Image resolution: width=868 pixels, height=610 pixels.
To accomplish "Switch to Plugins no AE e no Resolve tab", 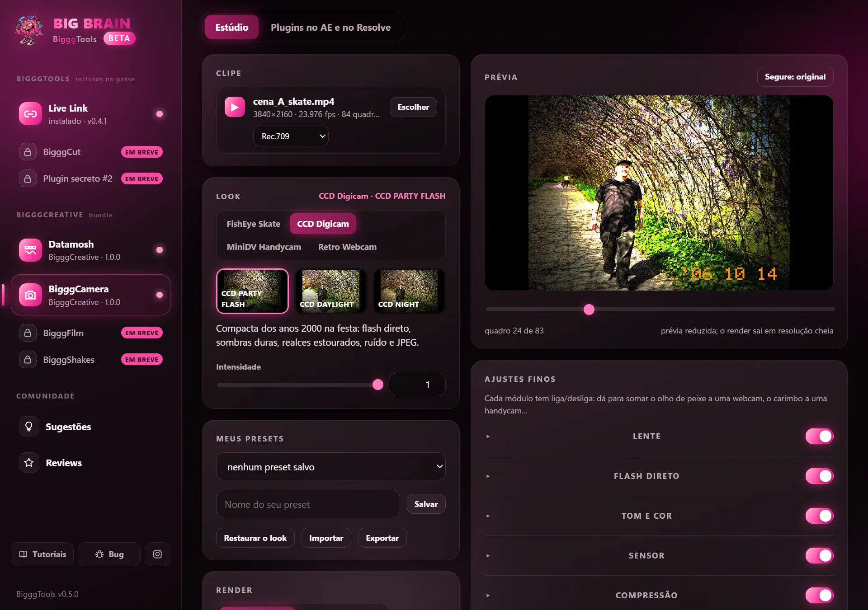I will (x=330, y=27).
